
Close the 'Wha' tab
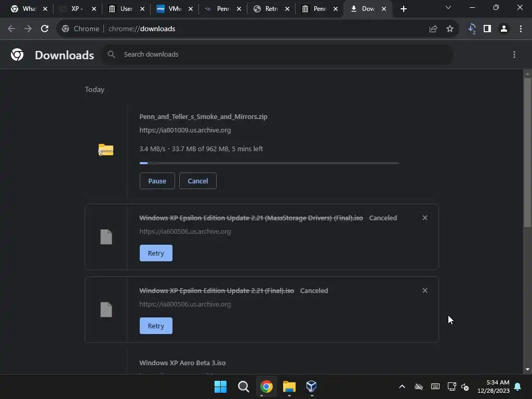point(45,9)
